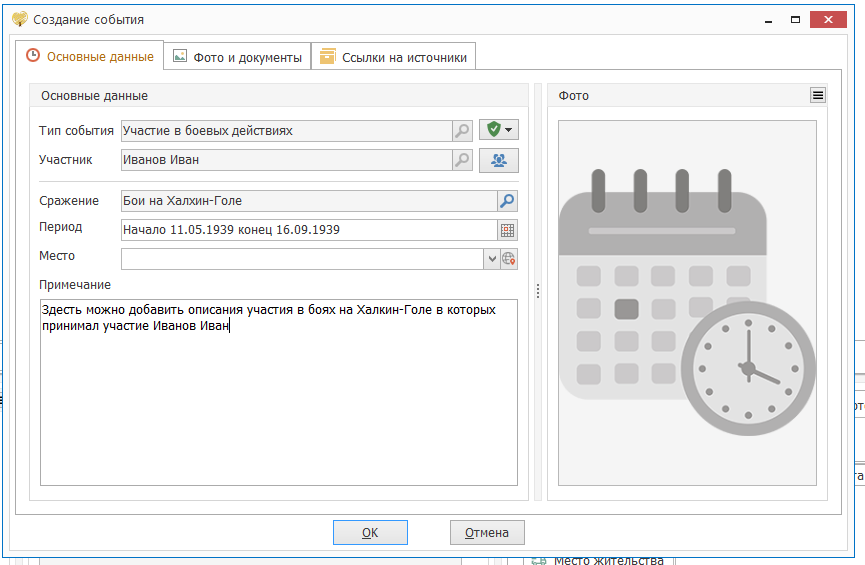Click the search icon in Тип события field
865x565 pixels.
point(462,131)
